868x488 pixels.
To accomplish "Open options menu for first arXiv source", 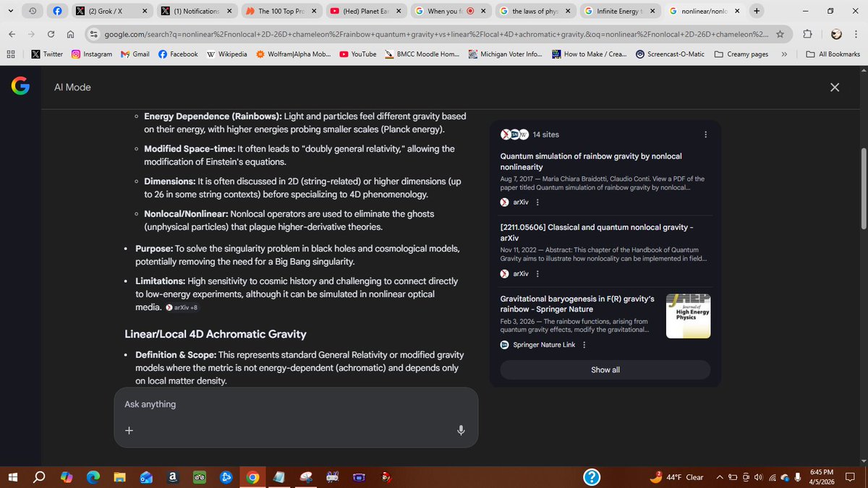I will click(537, 202).
